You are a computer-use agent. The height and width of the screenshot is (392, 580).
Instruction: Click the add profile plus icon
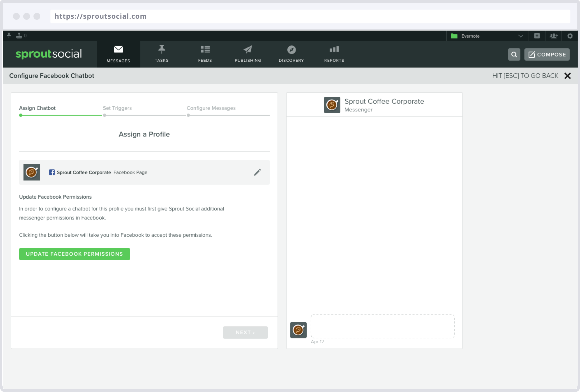(x=537, y=36)
